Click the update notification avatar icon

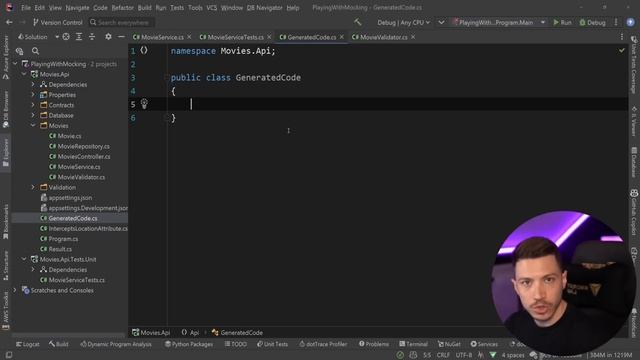coord(630,22)
